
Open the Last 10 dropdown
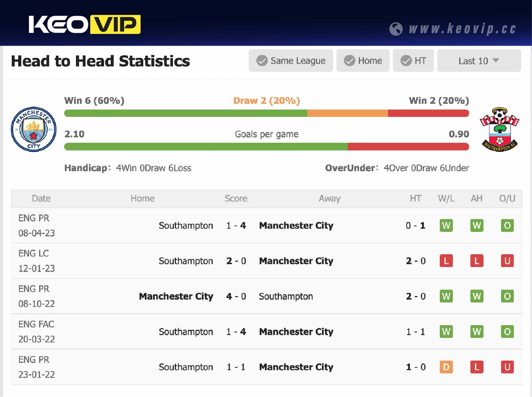click(478, 61)
